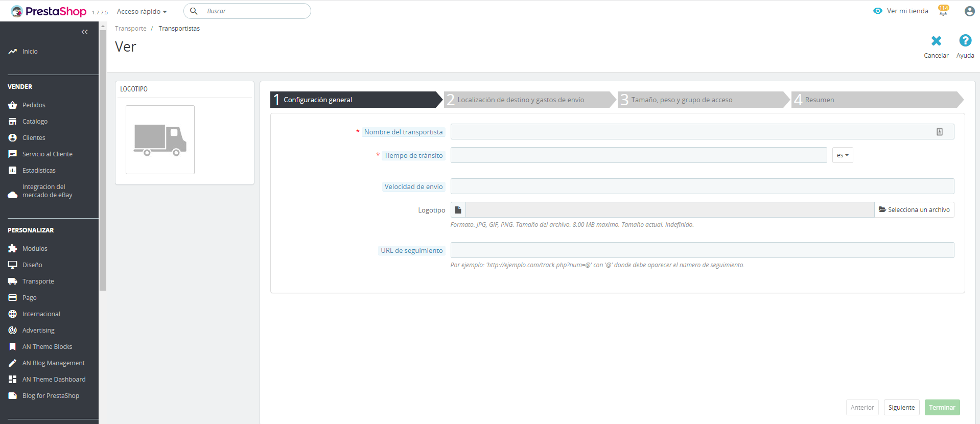Focus the Tiempo de tránsito field
Viewport: 980px width, 424px height.
pyautogui.click(x=639, y=155)
